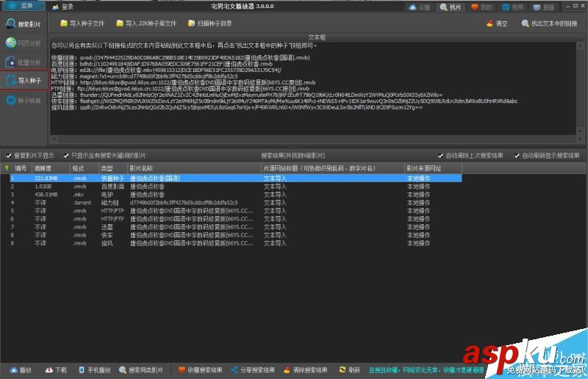Switch to the 三国 top tab

[420, 7]
